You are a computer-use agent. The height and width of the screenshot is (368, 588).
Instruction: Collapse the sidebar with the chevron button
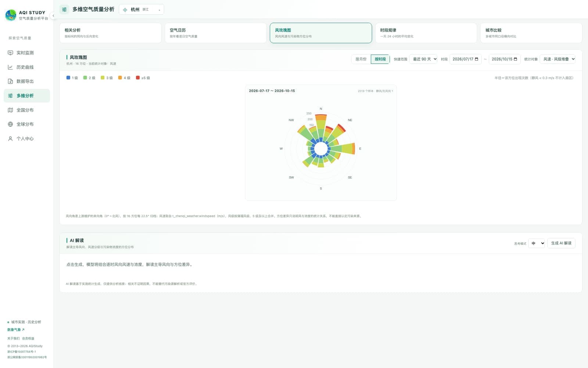(x=53, y=15)
